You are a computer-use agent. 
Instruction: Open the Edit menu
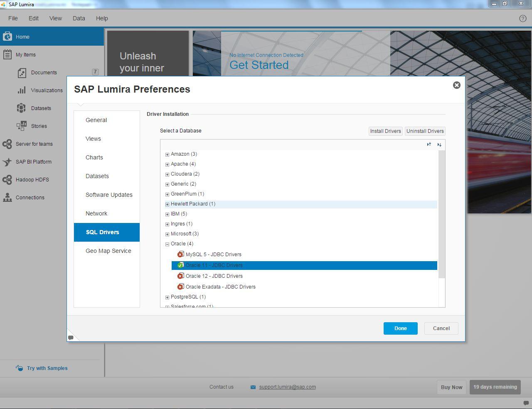[34, 18]
